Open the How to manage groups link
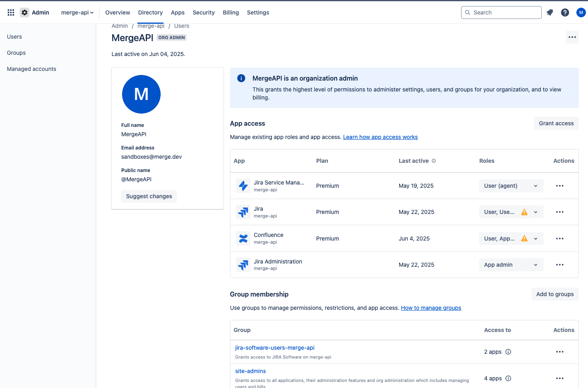The width and height of the screenshot is (588, 388). [431, 307]
